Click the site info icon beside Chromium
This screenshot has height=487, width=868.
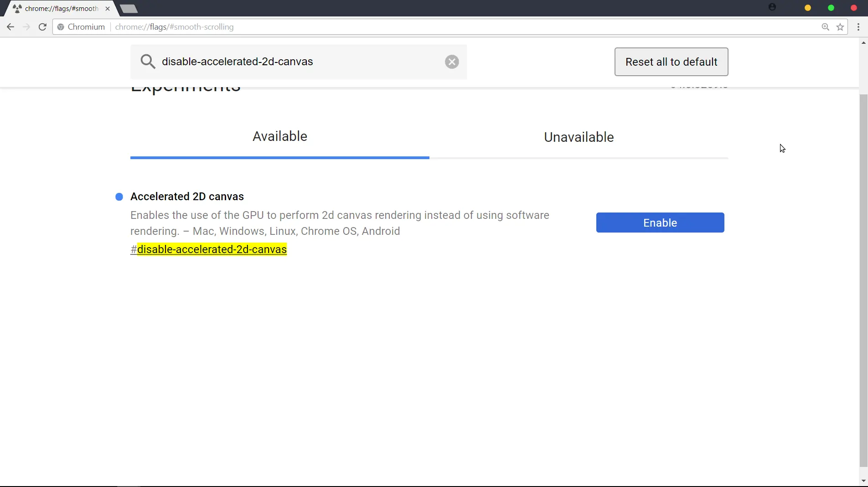click(x=61, y=27)
